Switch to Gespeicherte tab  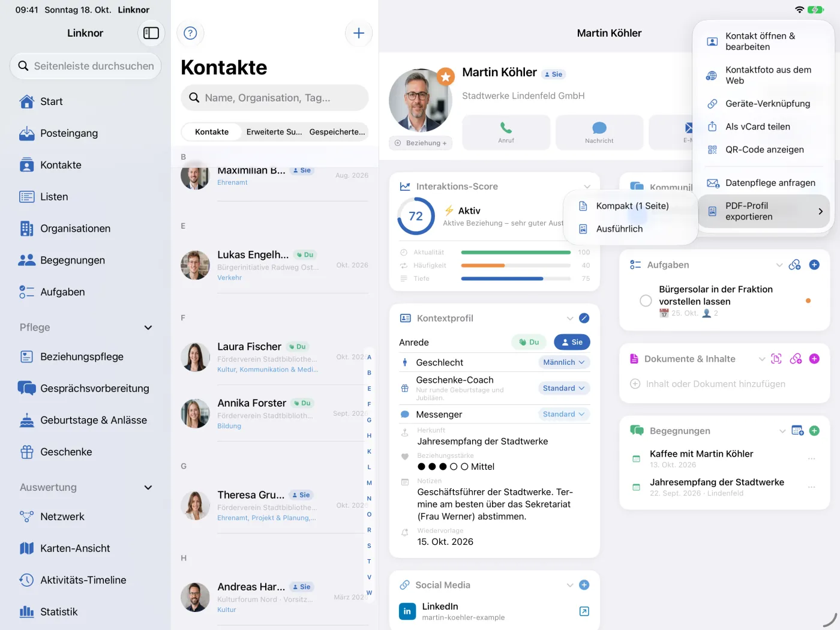[x=337, y=132]
